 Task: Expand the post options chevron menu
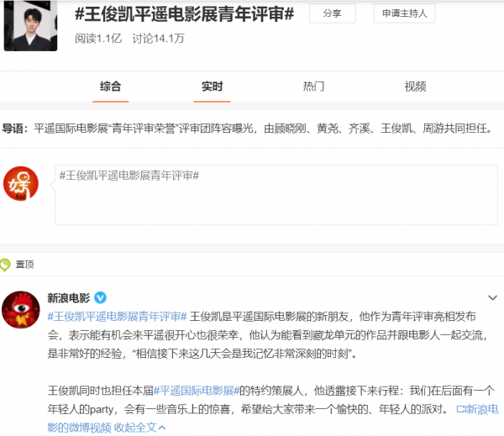click(492, 297)
